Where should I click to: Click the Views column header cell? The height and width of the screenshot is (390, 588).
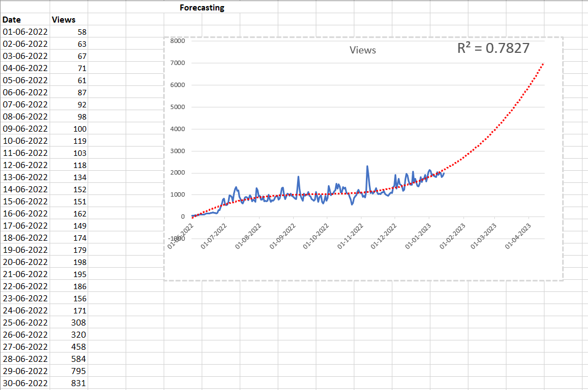(63, 20)
